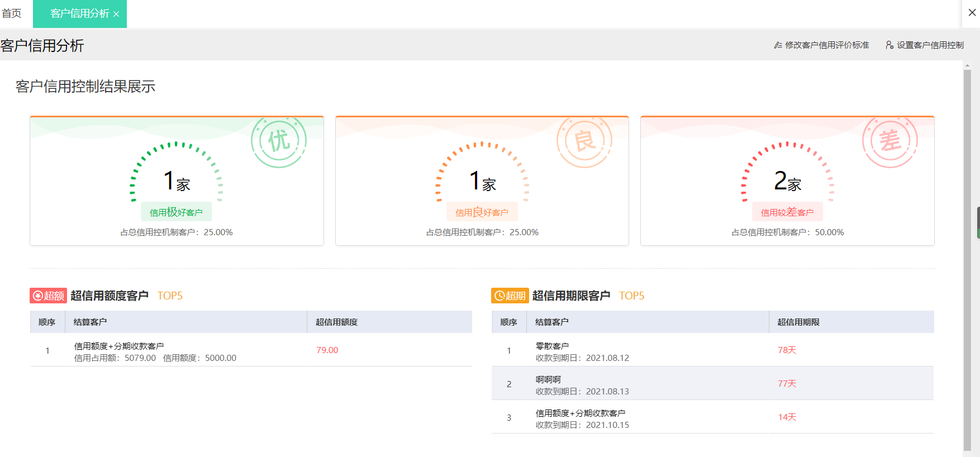Switch to the 首页 tab
This screenshot has width=980, height=457.
pyautogui.click(x=12, y=13)
